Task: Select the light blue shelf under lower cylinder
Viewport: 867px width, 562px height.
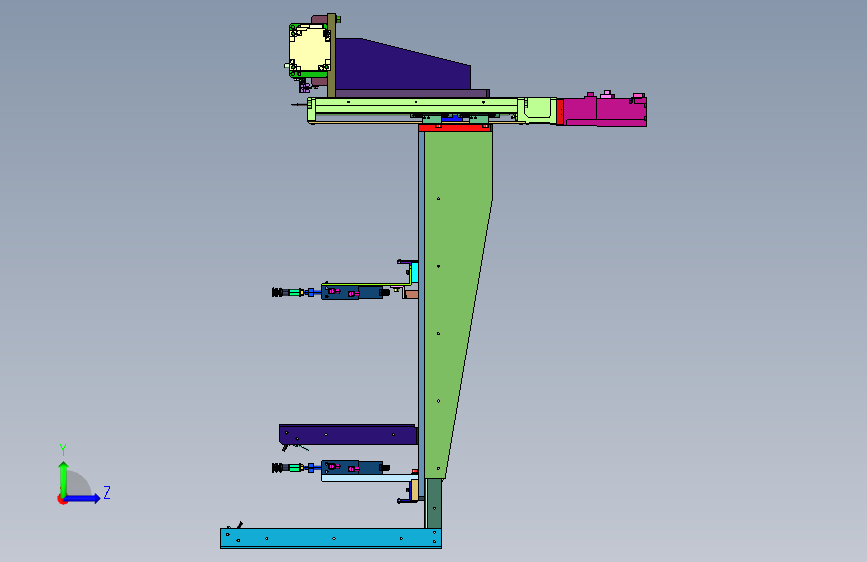Action: click(x=369, y=478)
